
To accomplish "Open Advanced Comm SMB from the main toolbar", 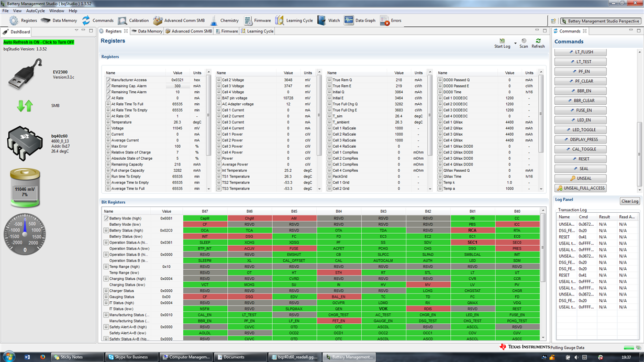I will coord(179,20).
